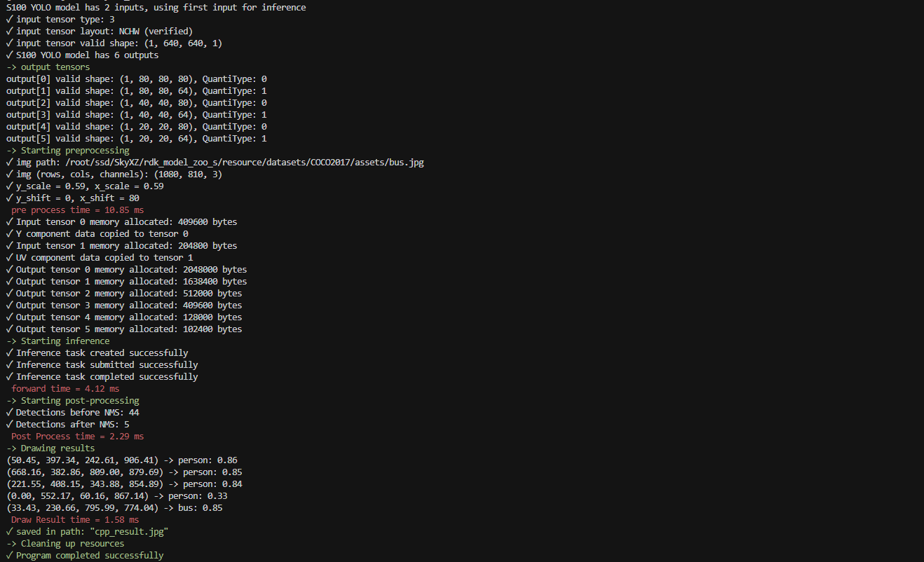Click the red "pre process time = 10.85 ms" line
The width and height of the screenshot is (924, 562).
[78, 210]
